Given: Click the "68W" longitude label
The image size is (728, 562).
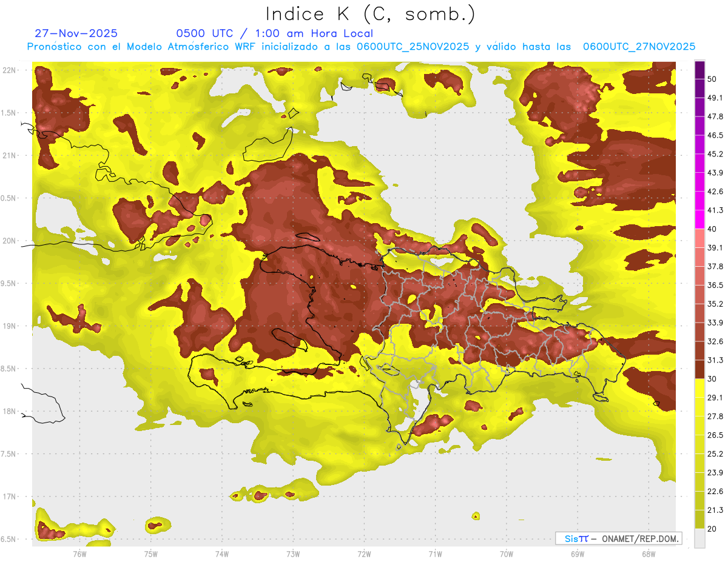Looking at the screenshot, I should click(649, 554).
